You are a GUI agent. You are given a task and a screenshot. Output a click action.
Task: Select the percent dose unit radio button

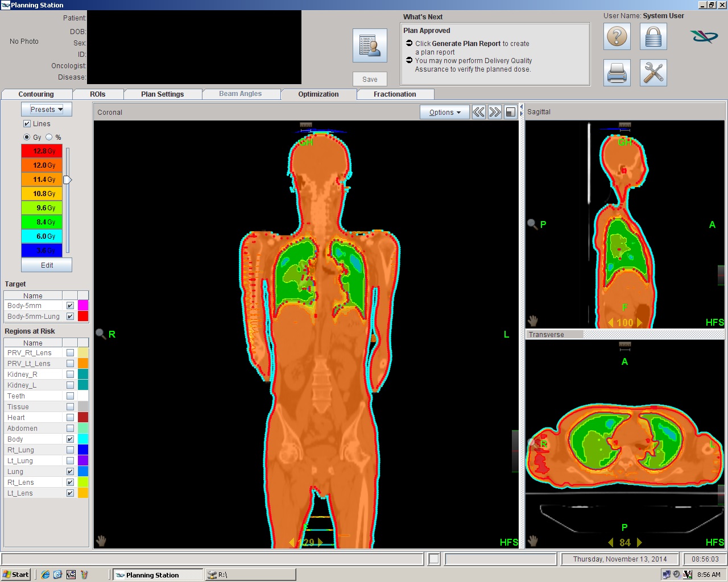pyautogui.click(x=49, y=137)
